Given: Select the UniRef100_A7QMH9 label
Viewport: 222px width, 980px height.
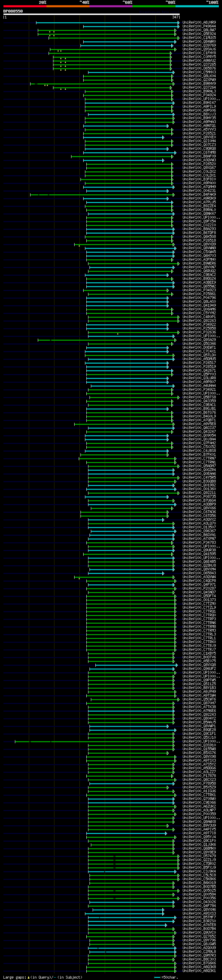Looking at the screenshot, I should click(199, 187).
